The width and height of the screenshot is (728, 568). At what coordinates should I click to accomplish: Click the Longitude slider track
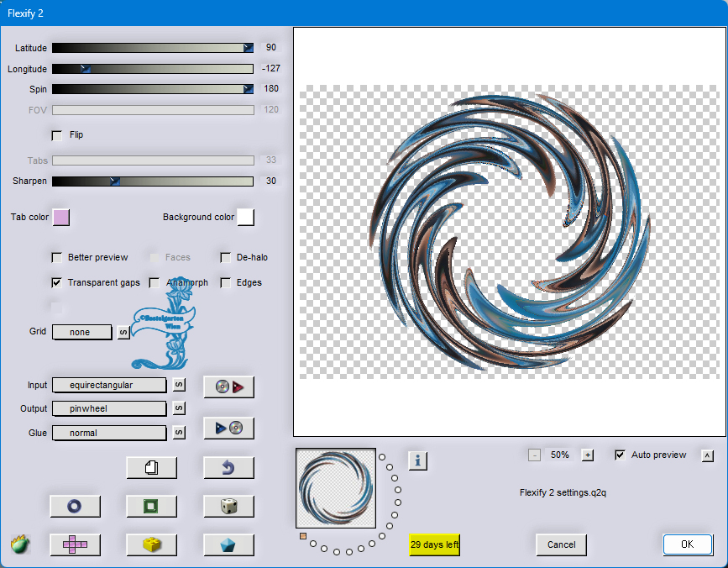tap(153, 69)
